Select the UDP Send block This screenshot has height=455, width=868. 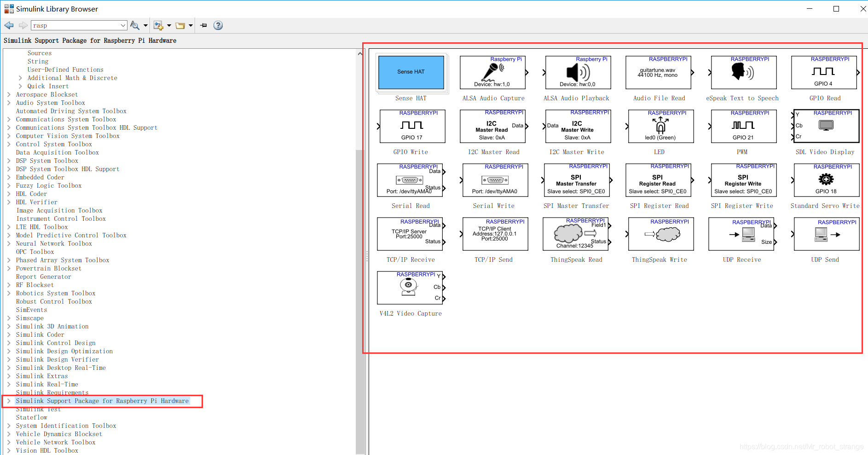[x=826, y=234]
